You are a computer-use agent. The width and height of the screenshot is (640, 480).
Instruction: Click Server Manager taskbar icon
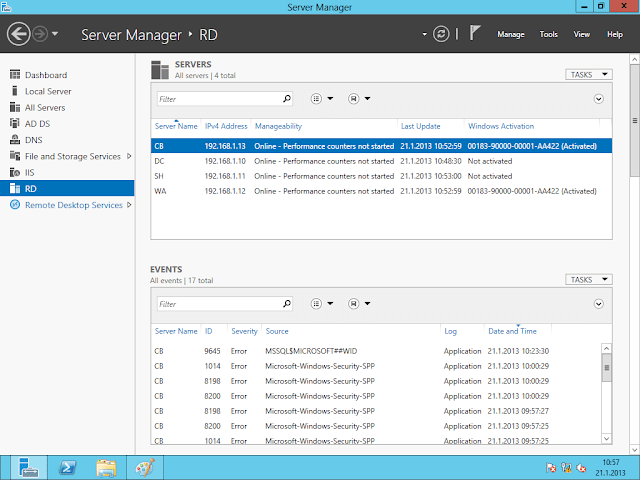pos(28,466)
